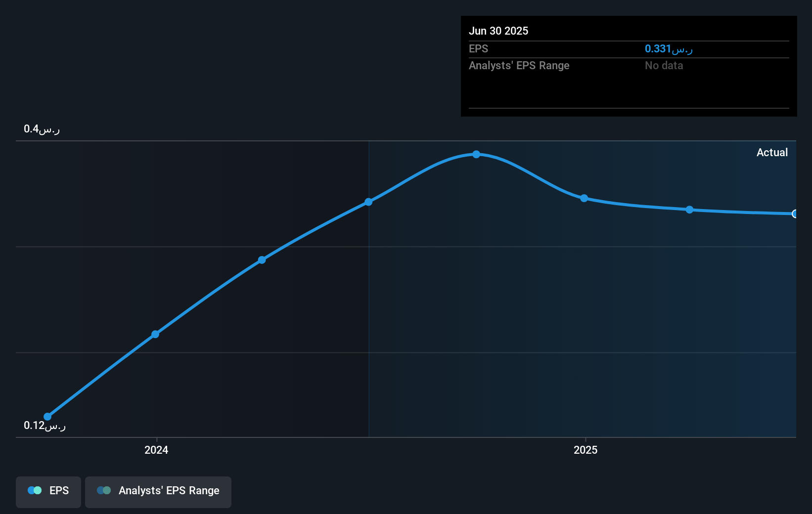Click the 2024 x-axis label
This screenshot has width=812, height=514.
(x=156, y=450)
